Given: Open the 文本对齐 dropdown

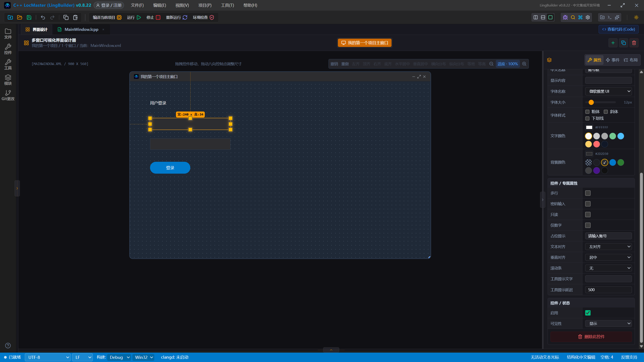Looking at the screenshot, I should point(608,246).
